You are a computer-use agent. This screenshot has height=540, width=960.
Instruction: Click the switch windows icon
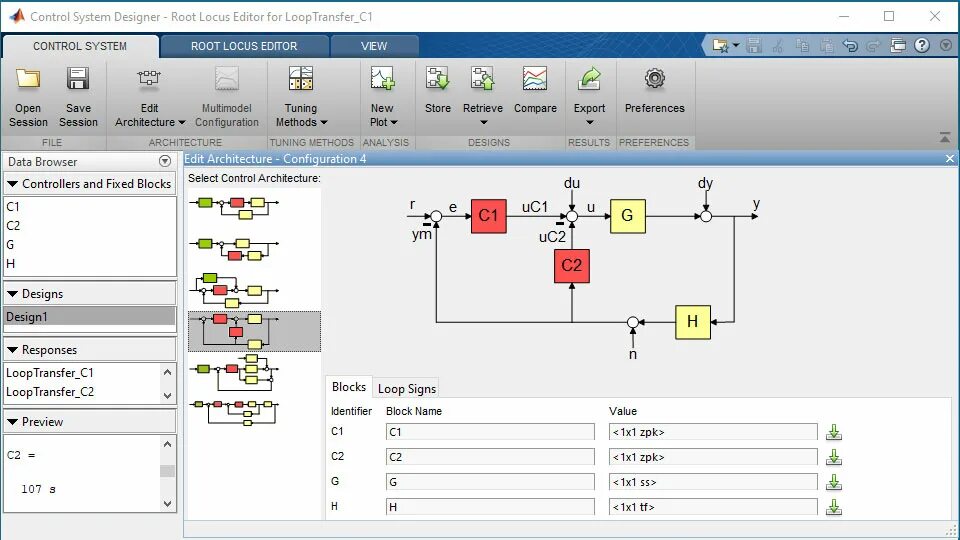pyautogui.click(x=898, y=45)
